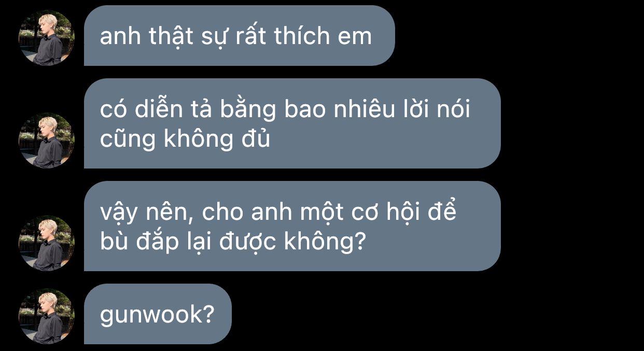Click the text "cũng không đủ" in second message
The width and height of the screenshot is (644, 351).
(185, 139)
